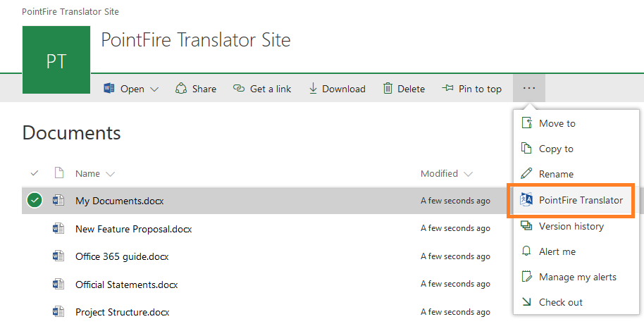
Task: Click the Check out arrow icon
Action: coord(526,302)
